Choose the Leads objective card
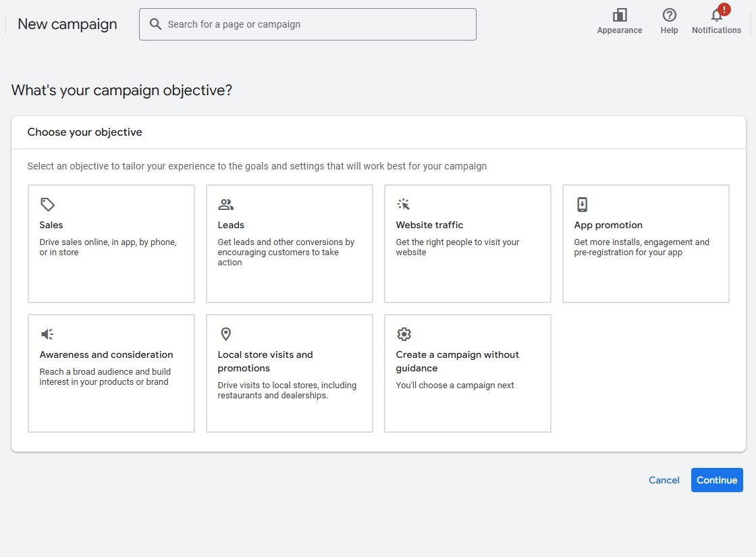This screenshot has height=557, width=756. 290,244
